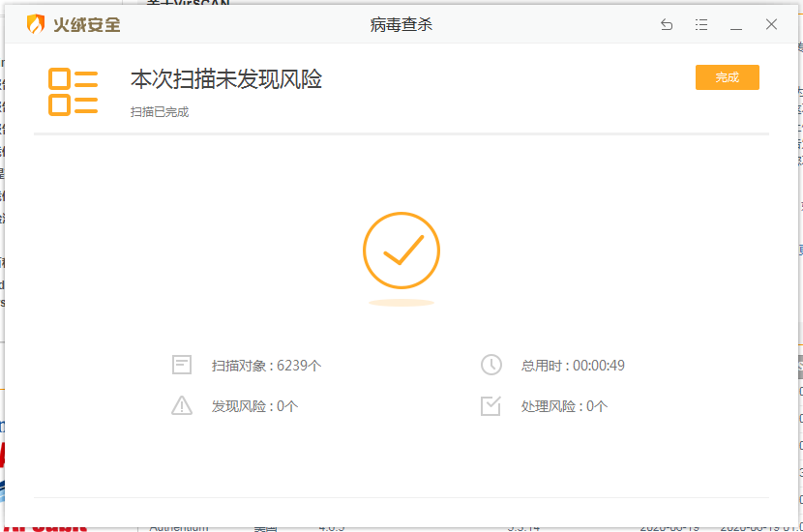Click the text 总用时：00:00:49

coord(573,366)
